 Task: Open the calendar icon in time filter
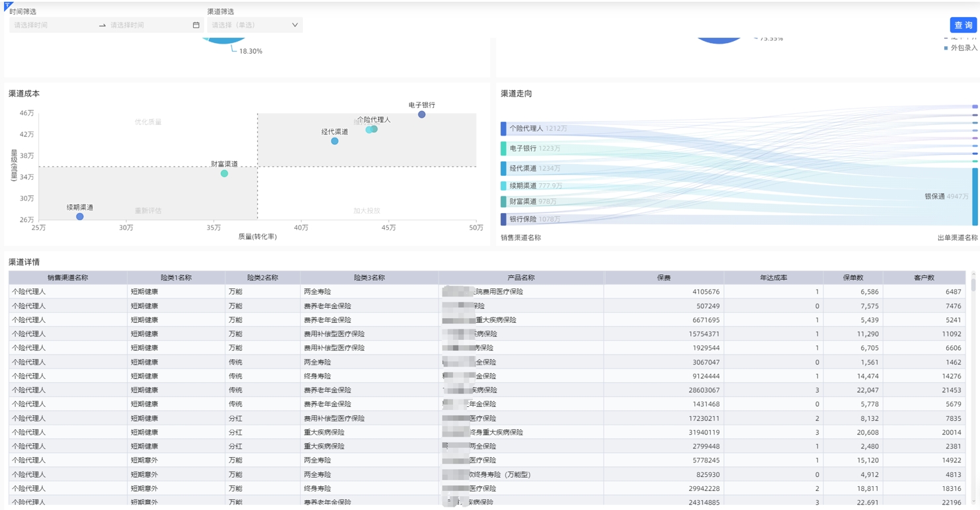[196, 25]
